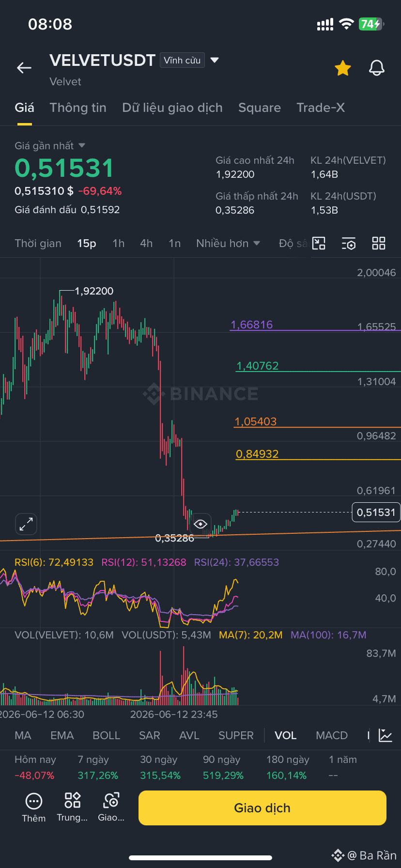401x868 pixels.
Task: Enable the BOLL indicator
Action: coord(107,735)
